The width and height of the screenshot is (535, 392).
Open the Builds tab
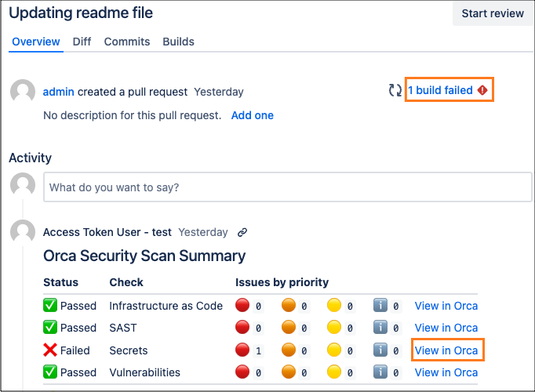[x=178, y=42]
